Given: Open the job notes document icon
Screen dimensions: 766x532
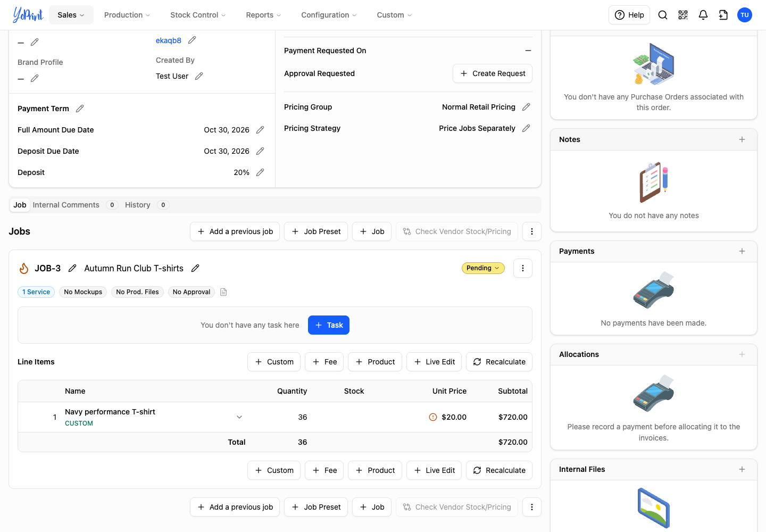Looking at the screenshot, I should pyautogui.click(x=223, y=292).
